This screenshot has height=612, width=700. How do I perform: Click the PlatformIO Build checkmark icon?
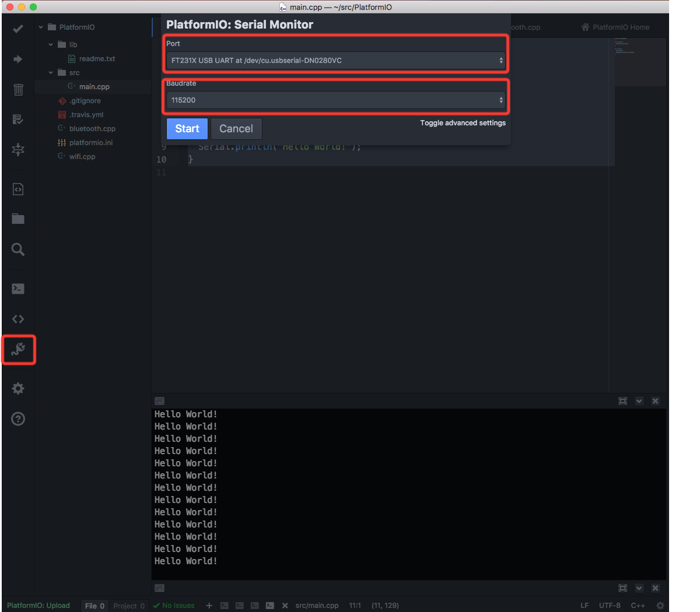pyautogui.click(x=18, y=28)
